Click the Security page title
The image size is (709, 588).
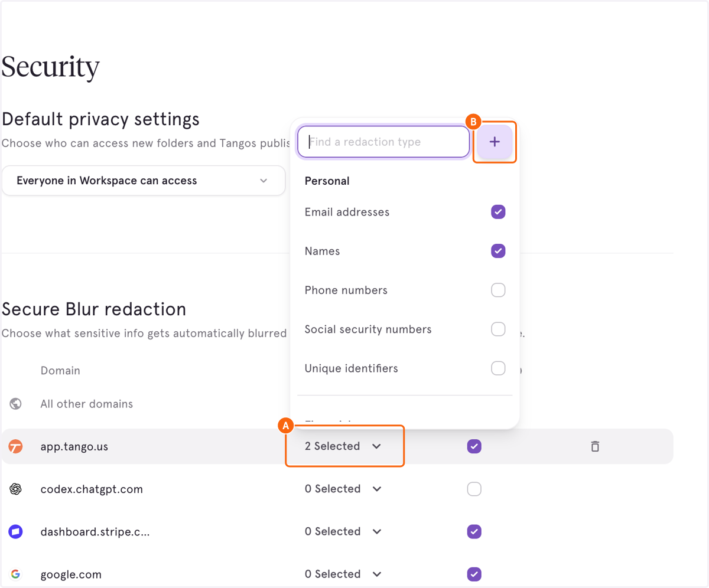50,67
